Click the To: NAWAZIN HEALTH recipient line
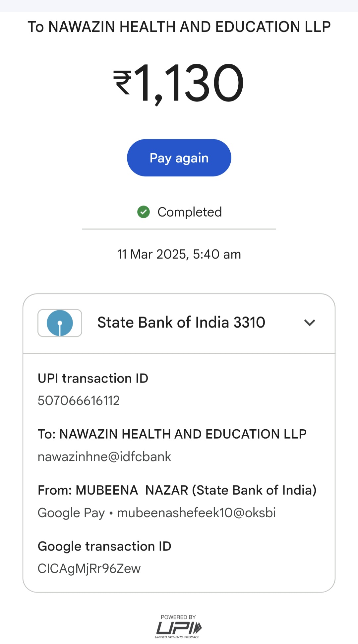Viewport: 358px width, 644px height. tap(172, 434)
